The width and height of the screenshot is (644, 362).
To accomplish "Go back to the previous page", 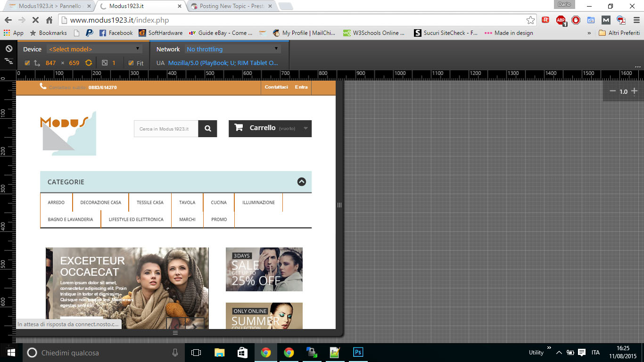I will coord(8,20).
